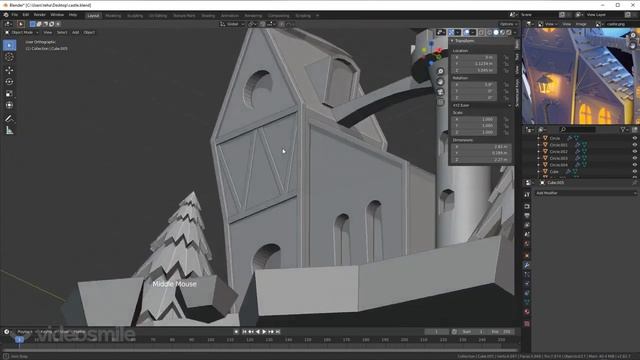Click the outliner filter funnel icon
Screen dimensions: 640x360
pyautogui.click(x=623, y=129)
